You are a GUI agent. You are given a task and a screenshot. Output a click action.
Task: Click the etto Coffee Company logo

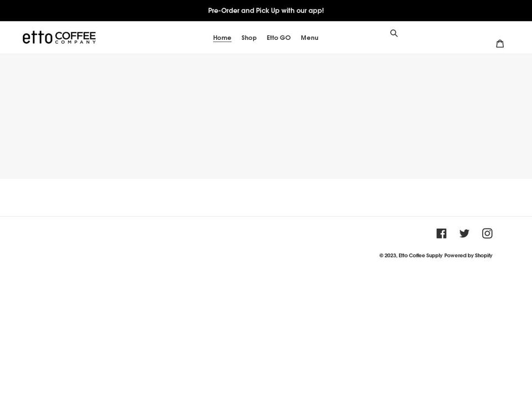coord(59,37)
